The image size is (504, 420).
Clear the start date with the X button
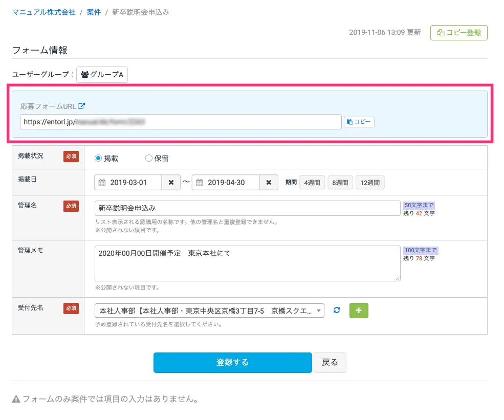[171, 183]
